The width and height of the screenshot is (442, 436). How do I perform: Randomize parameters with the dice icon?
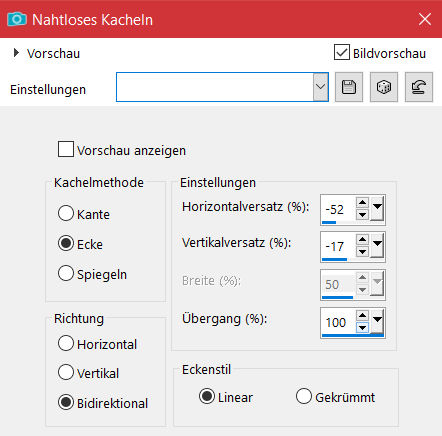pyautogui.click(x=384, y=87)
